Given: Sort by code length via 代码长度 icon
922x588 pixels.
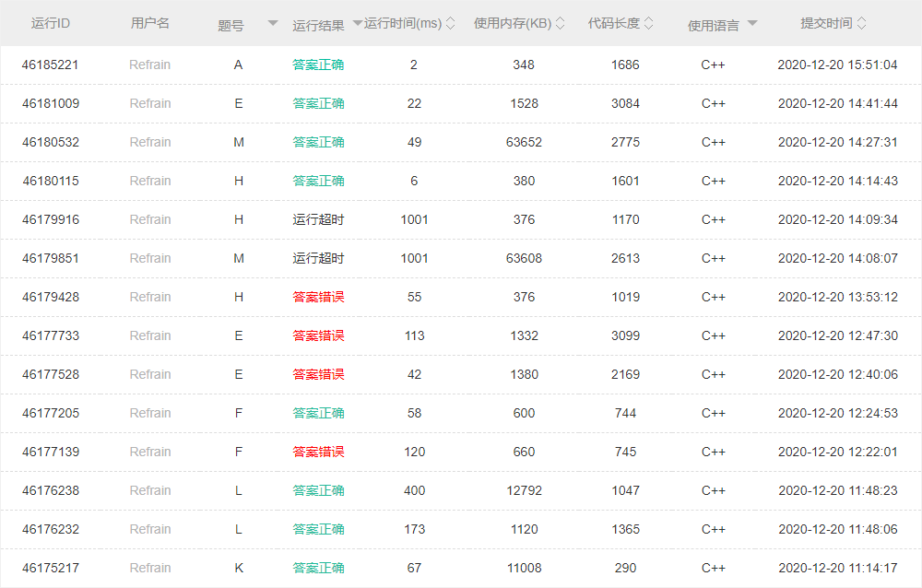Looking at the screenshot, I should click(x=648, y=24).
